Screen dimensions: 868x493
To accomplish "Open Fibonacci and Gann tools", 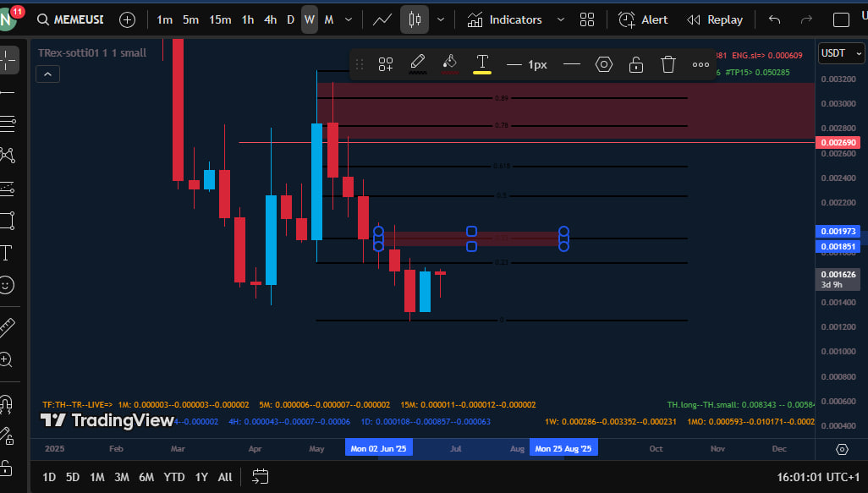I will (x=8, y=124).
